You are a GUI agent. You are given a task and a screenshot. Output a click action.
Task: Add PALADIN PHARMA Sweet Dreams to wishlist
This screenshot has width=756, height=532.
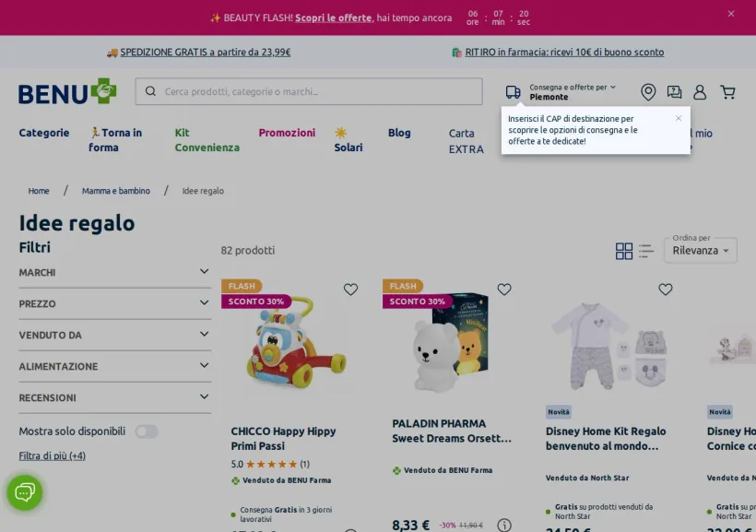(x=504, y=290)
